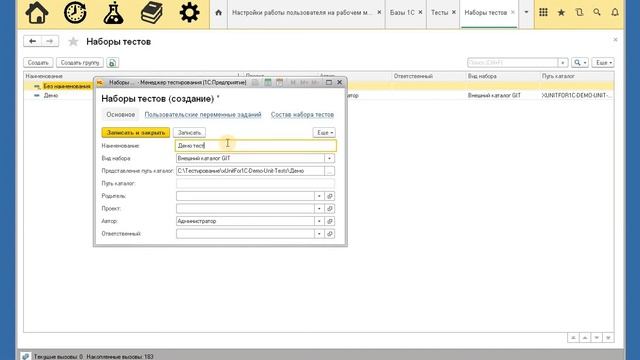The image size is (640, 360).
Task: Open the laboratory flask section icon
Action: pos(113,13)
